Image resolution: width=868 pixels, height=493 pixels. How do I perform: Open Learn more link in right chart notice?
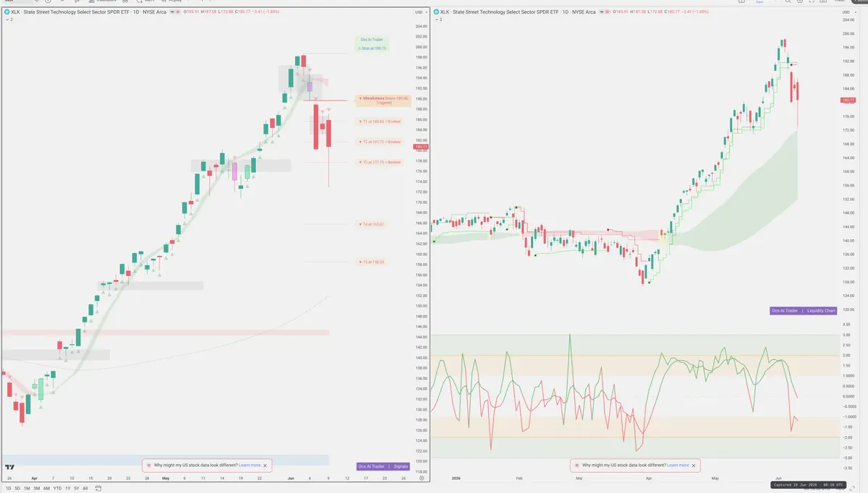678,466
